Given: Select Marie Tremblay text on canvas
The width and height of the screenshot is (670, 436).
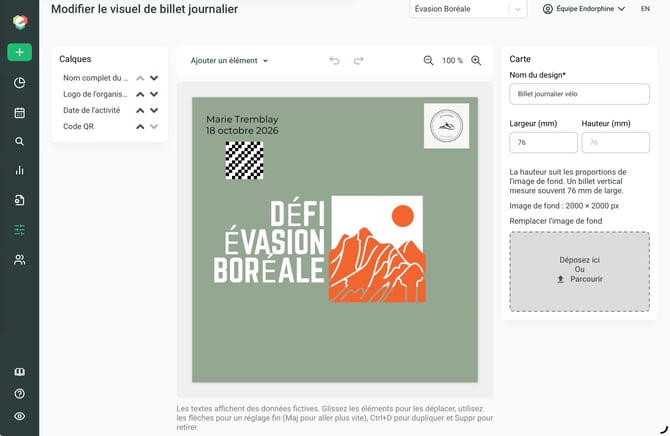Looking at the screenshot, I should point(242,119).
